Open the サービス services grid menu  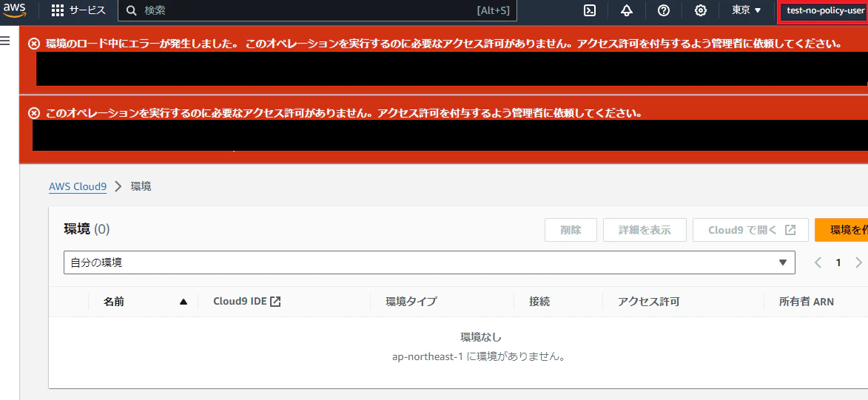click(x=78, y=10)
